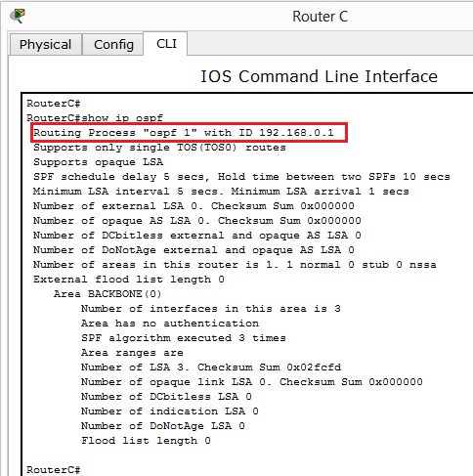Click the 'Flood list length 0' line
Screen dimensions: 473x476
(146, 441)
